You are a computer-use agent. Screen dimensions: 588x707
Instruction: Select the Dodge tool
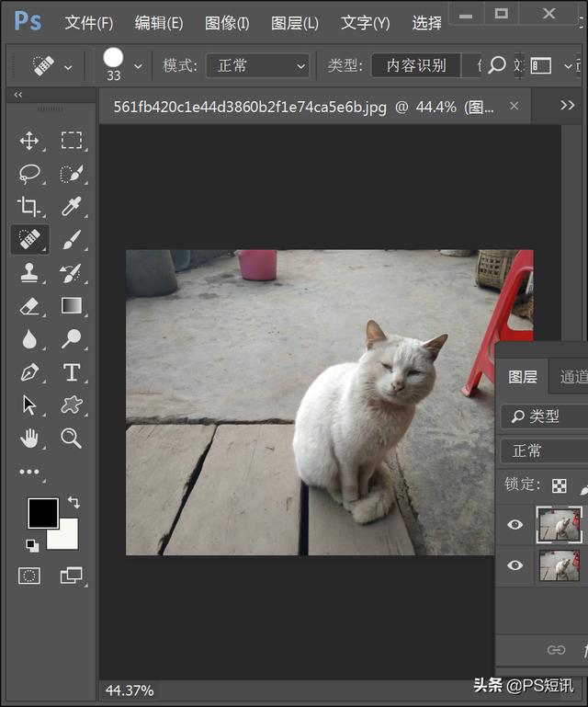coord(71,338)
